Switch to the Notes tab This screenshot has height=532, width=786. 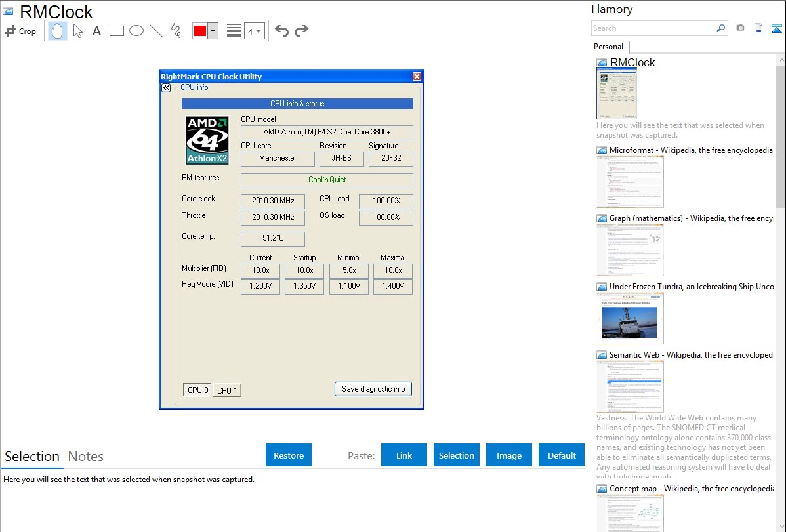coord(86,457)
